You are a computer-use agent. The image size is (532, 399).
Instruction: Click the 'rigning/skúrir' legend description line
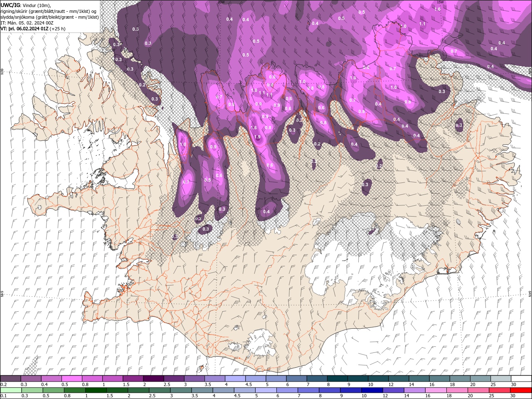point(49,11)
